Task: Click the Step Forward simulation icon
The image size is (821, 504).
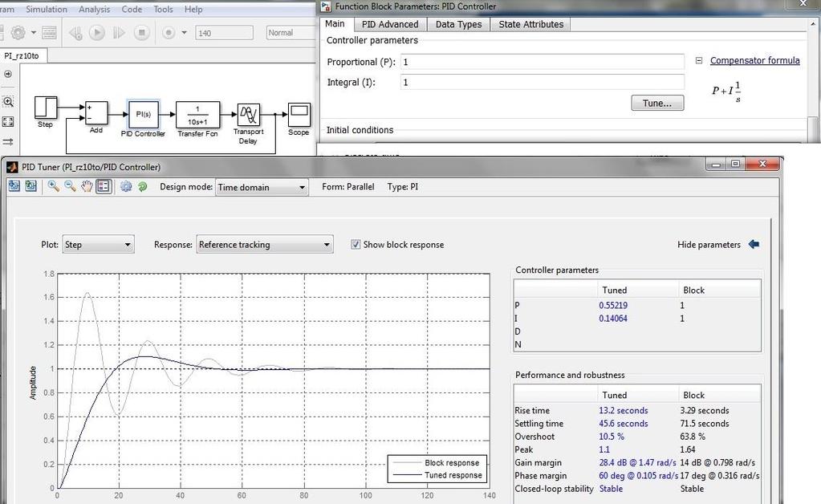Action: (x=119, y=33)
